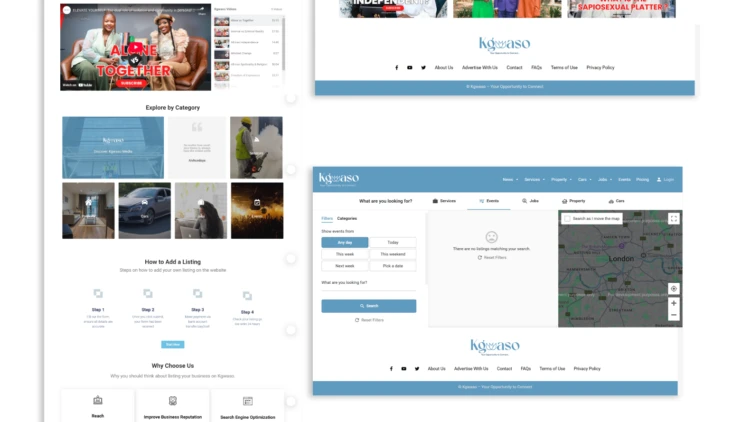
Task: Enable Search as I move the map
Action: point(567,219)
